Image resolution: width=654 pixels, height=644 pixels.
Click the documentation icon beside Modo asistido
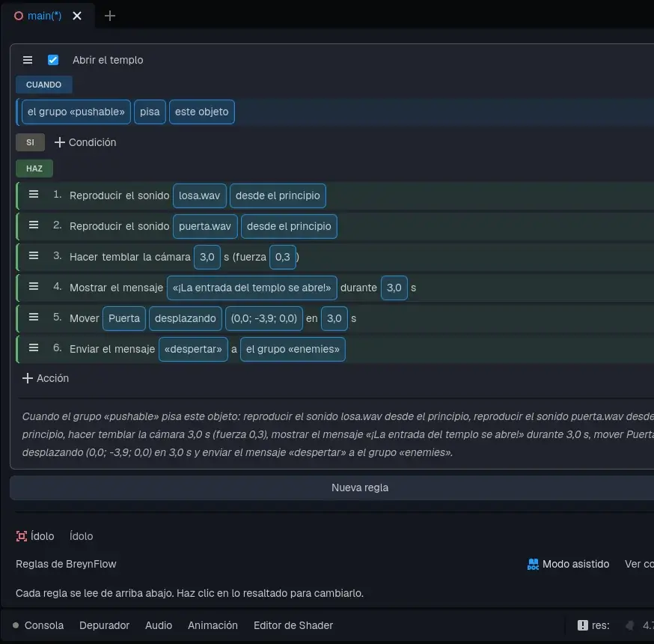click(x=533, y=565)
